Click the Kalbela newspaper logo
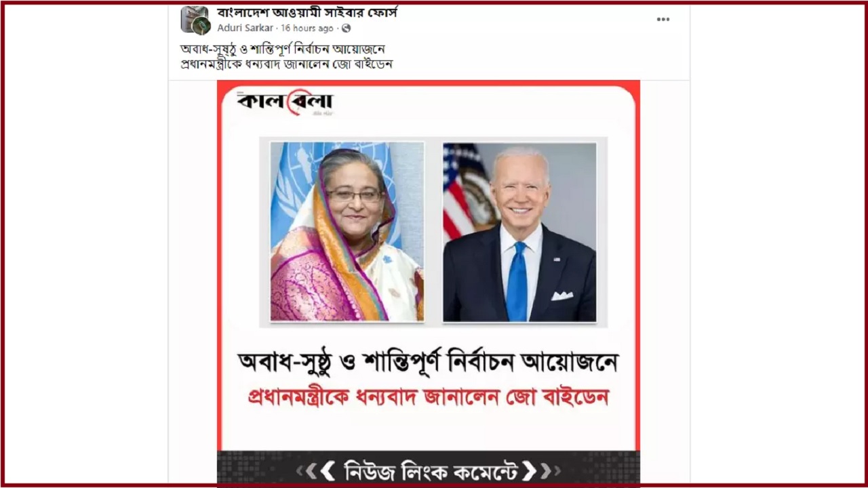 click(285, 102)
